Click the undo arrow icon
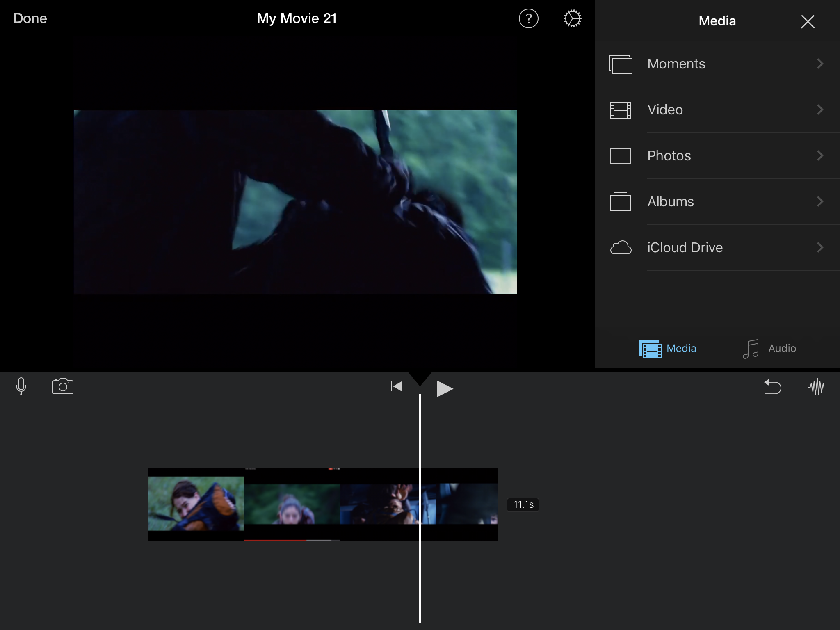The width and height of the screenshot is (840, 630). tap(773, 387)
